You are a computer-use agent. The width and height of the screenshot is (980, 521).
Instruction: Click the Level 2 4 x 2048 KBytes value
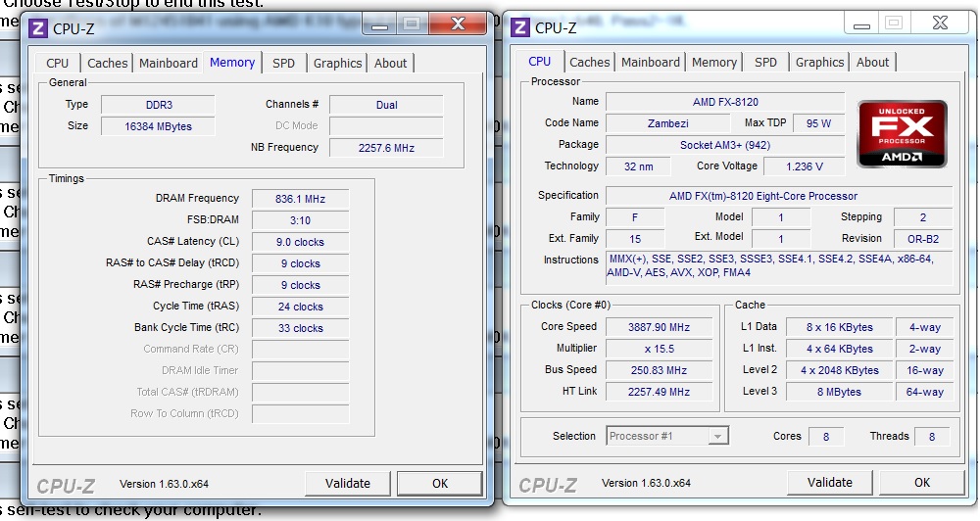(840, 370)
